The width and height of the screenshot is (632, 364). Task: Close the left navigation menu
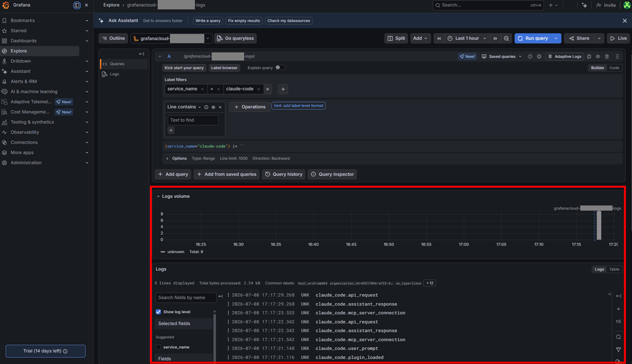point(87,5)
